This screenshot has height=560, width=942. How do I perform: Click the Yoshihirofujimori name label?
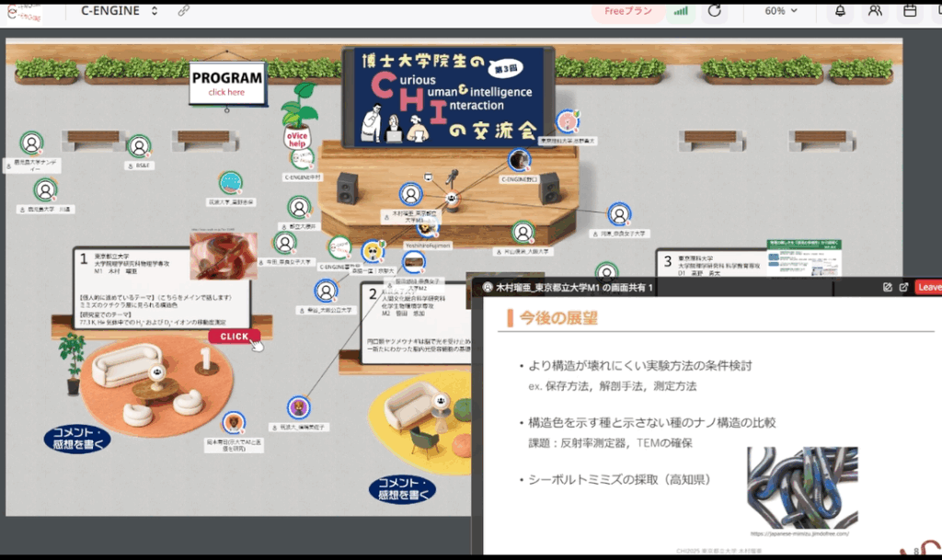pos(427,246)
